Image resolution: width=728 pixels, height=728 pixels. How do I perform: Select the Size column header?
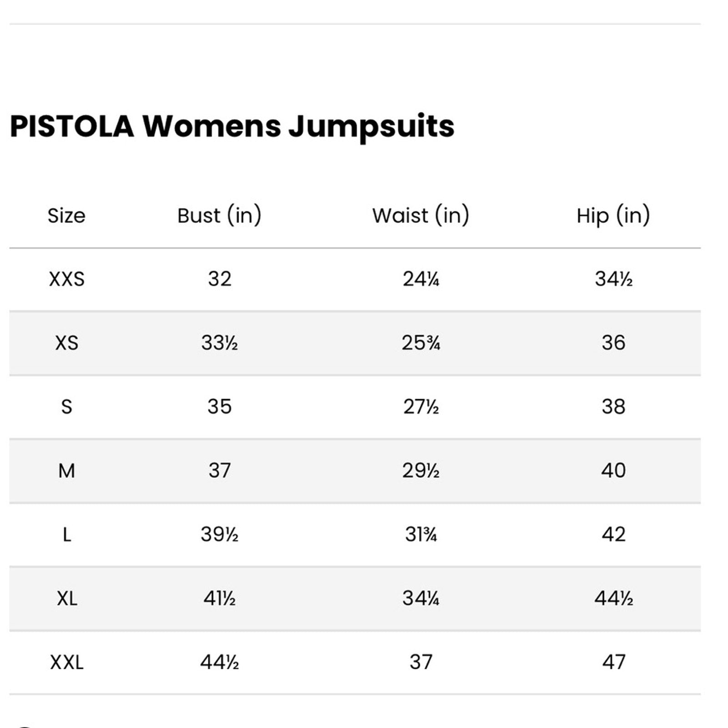(66, 216)
